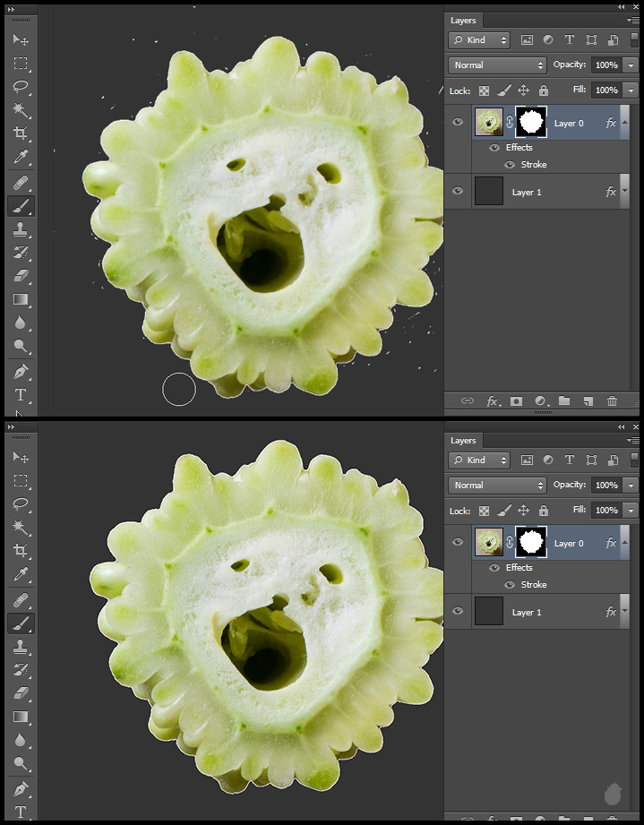The image size is (644, 825).
Task: Open the upper Layers panel flyout menu
Action: click(634, 20)
